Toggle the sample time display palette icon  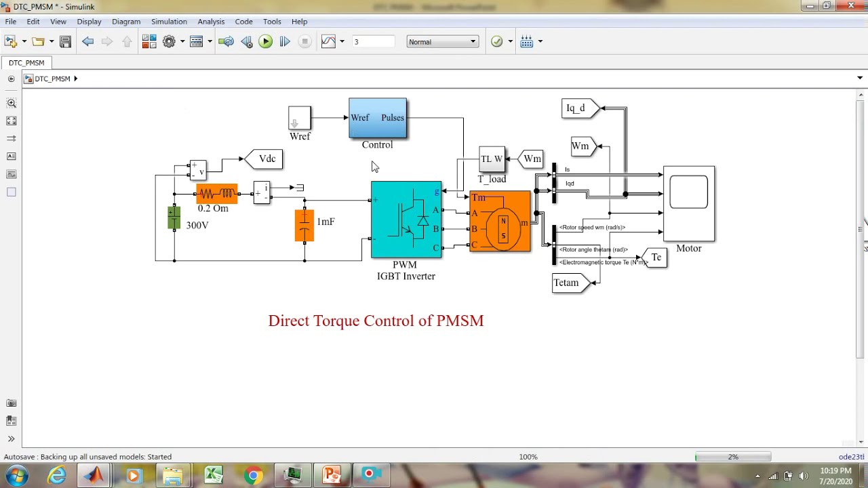pos(12,138)
